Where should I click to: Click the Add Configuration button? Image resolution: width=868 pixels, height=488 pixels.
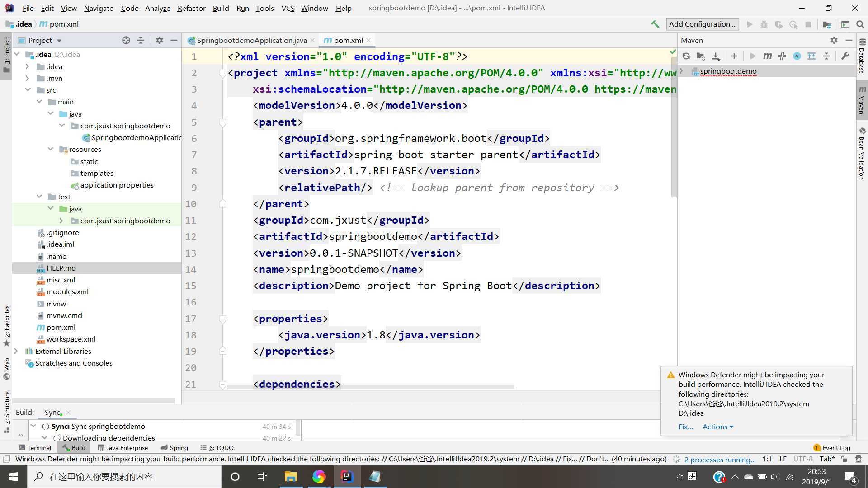click(702, 24)
